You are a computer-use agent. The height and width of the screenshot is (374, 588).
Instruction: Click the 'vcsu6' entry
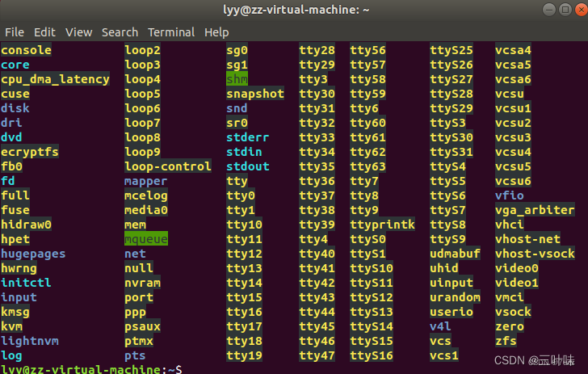coord(514,181)
